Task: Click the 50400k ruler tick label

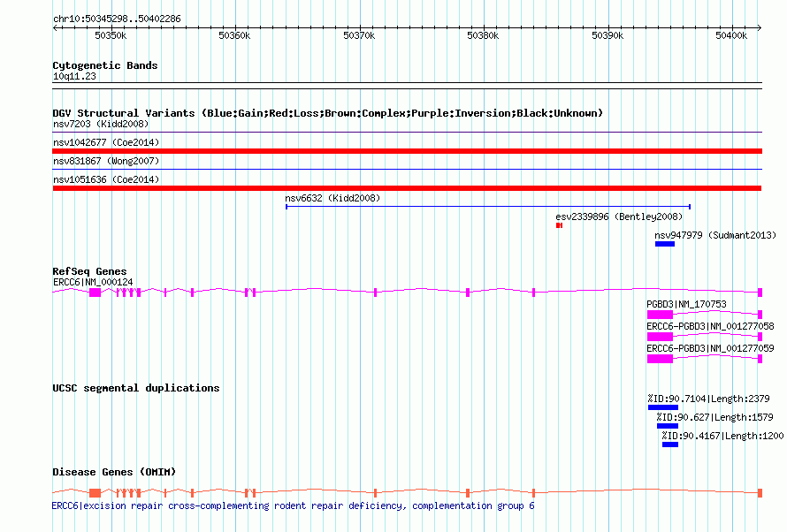Action: pos(731,35)
